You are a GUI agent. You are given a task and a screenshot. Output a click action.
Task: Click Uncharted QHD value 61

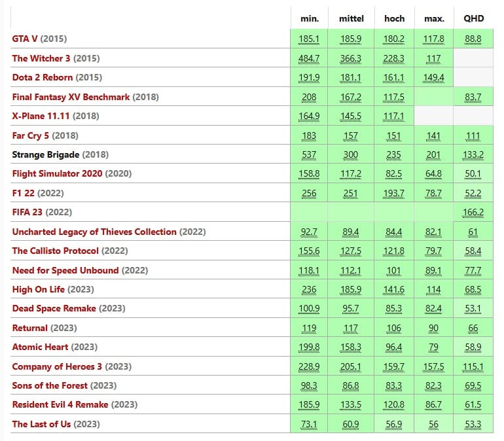pyautogui.click(x=473, y=232)
